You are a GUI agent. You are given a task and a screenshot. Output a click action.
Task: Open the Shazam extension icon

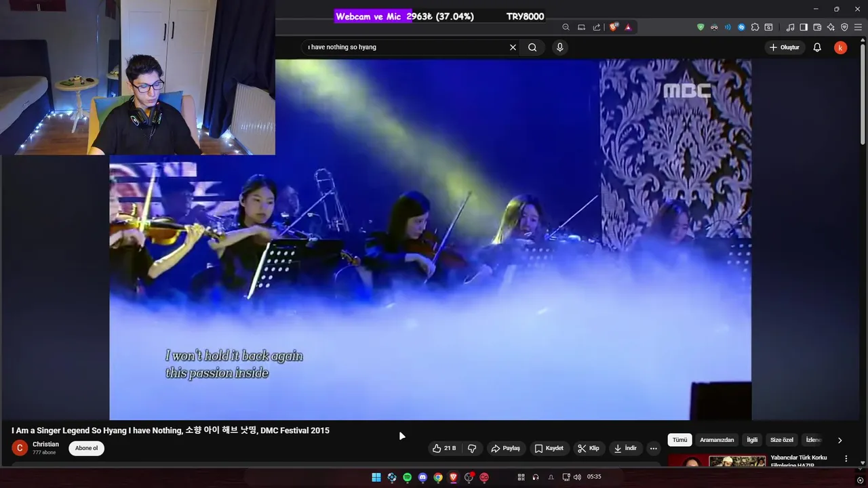point(741,27)
